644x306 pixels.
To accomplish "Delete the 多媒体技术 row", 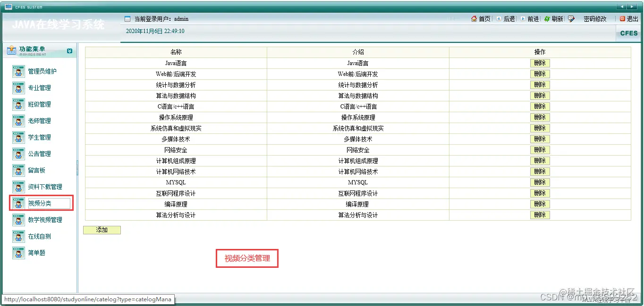I will [540, 139].
